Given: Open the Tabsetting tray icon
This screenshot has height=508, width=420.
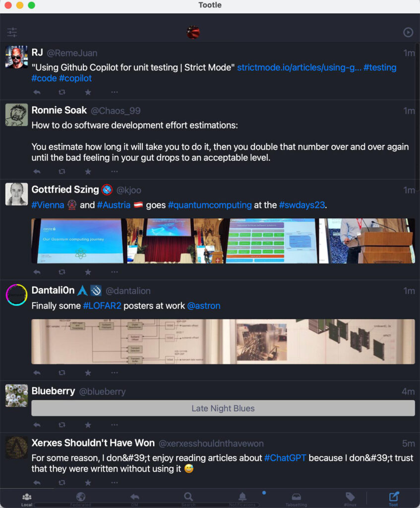Looking at the screenshot, I should click(297, 499).
